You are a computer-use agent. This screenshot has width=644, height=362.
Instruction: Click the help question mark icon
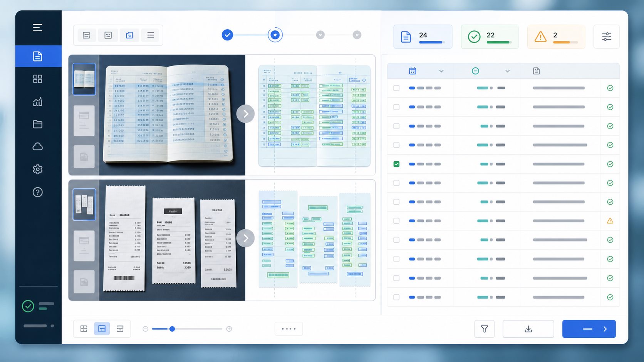point(37,192)
